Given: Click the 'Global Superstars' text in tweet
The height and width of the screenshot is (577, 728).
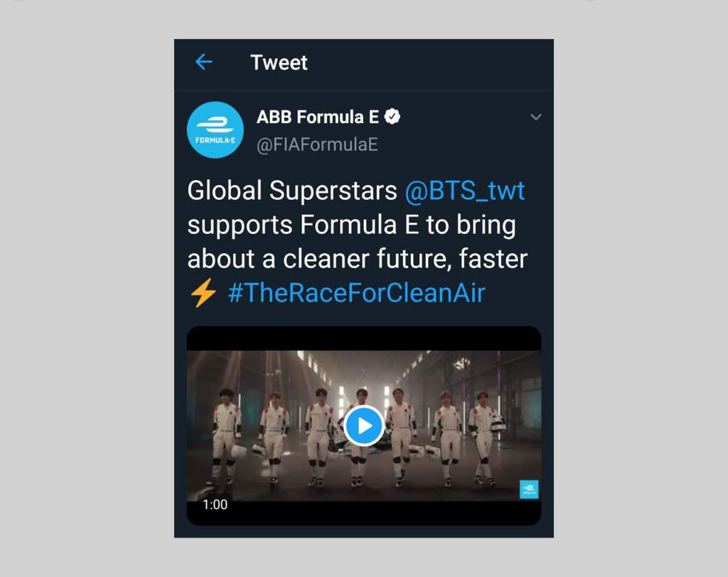Looking at the screenshot, I should 292,191.
